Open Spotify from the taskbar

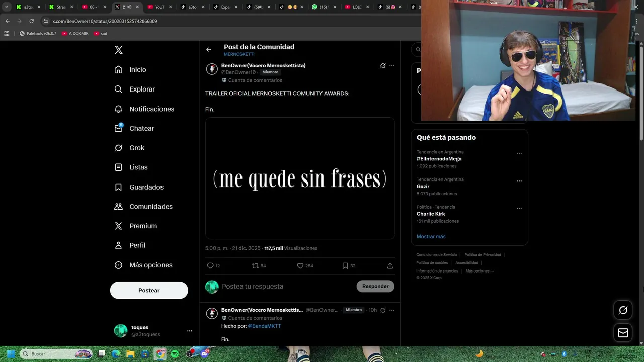coord(175,354)
